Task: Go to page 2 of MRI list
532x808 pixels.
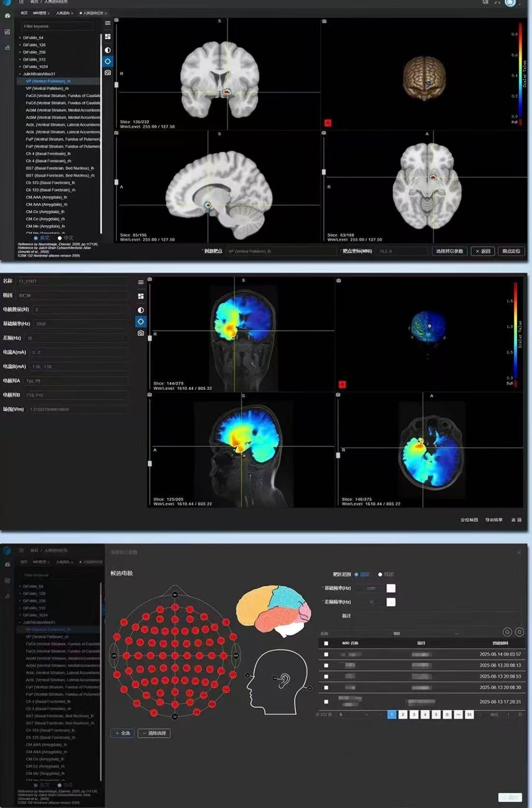Action: [403, 714]
